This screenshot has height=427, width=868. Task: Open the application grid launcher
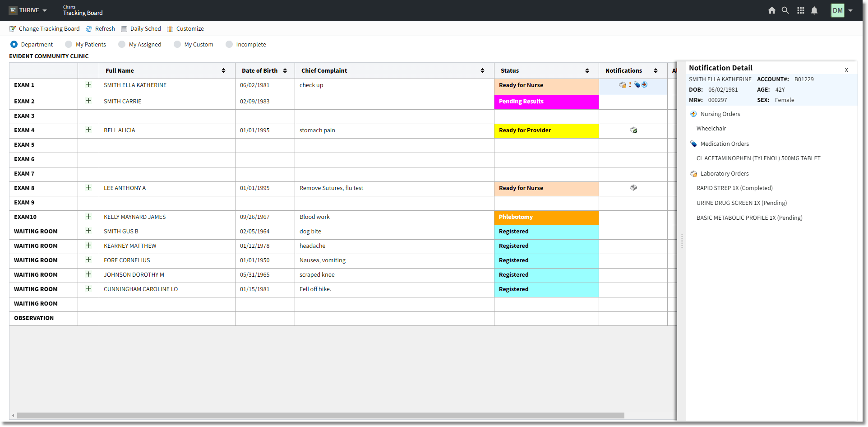pyautogui.click(x=800, y=10)
